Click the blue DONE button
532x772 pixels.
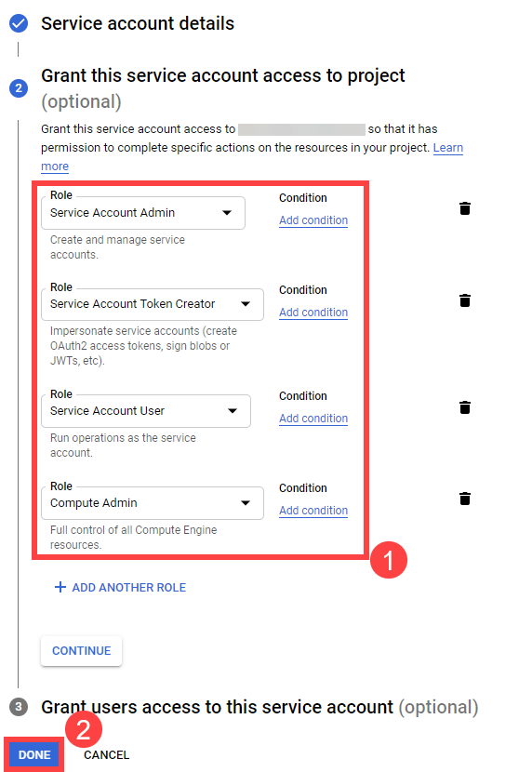click(x=34, y=754)
